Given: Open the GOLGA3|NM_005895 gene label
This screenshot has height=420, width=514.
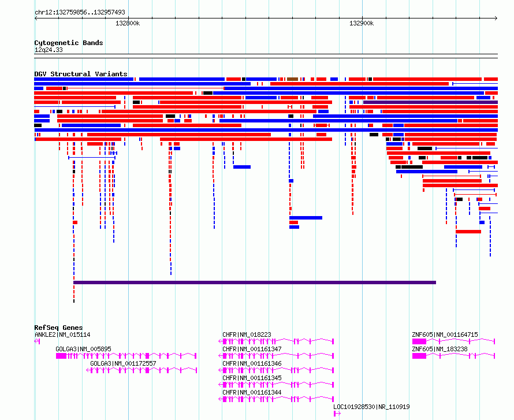Looking at the screenshot, I should (x=83, y=349).
